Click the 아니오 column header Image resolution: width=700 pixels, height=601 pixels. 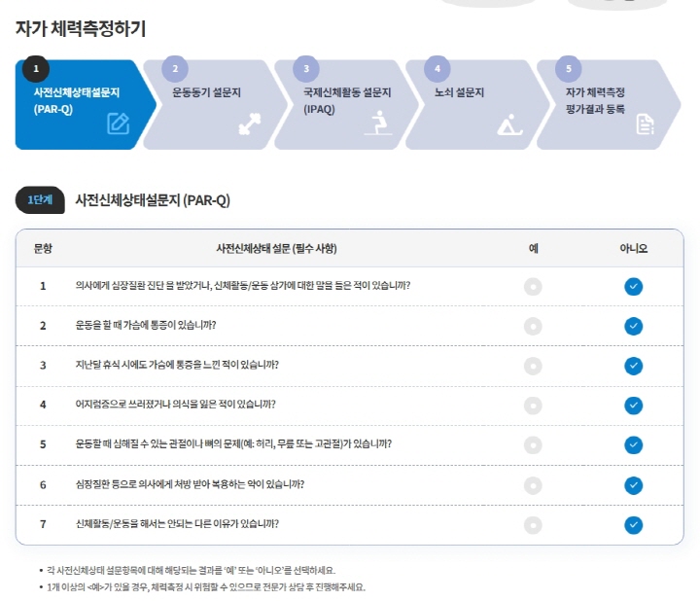(634, 248)
